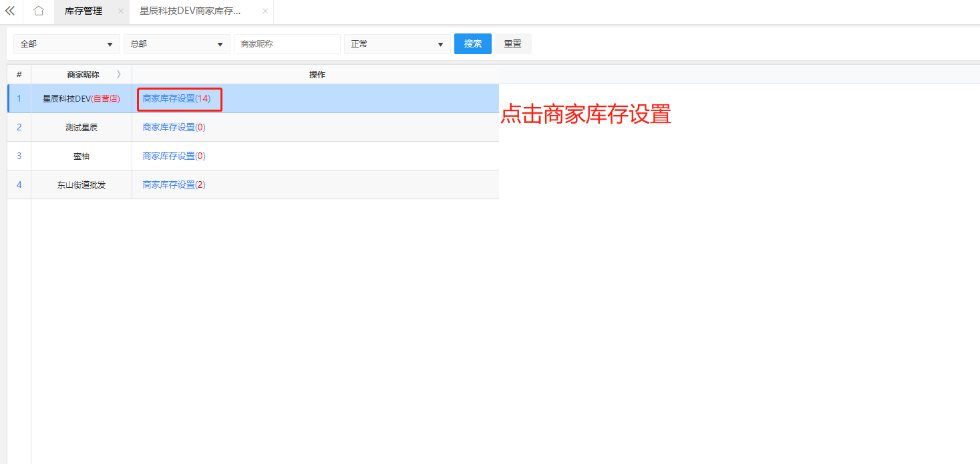This screenshot has width=980, height=464.
Task: Open the 总部 dropdown
Action: coord(176,44)
